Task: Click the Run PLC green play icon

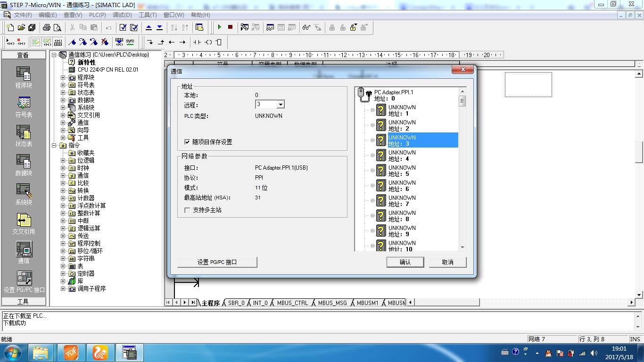Action: (x=219, y=27)
